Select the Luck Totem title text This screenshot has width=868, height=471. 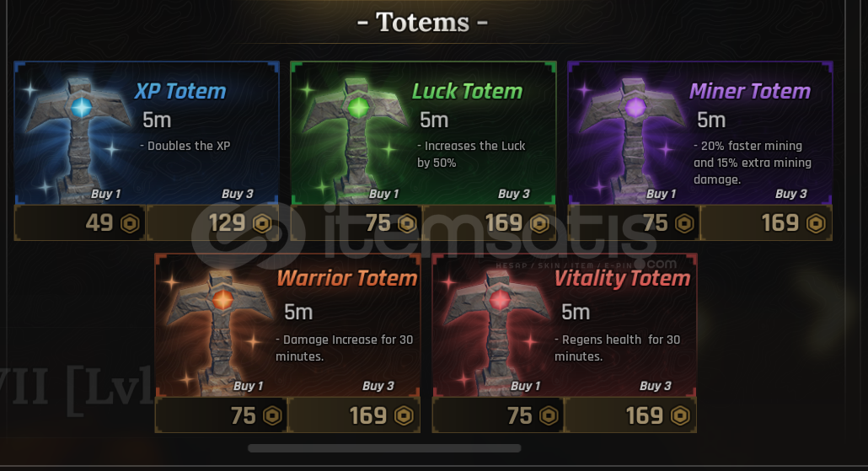(x=467, y=91)
